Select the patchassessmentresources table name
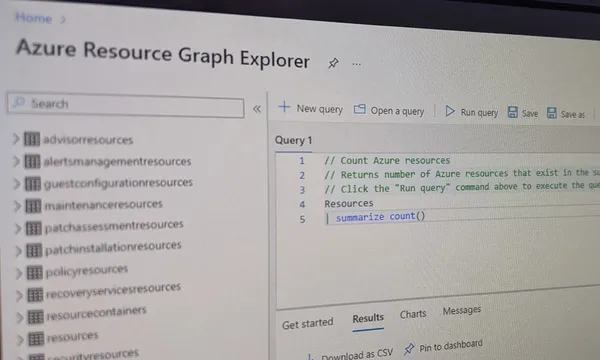This screenshot has width=600, height=360. coord(114,226)
